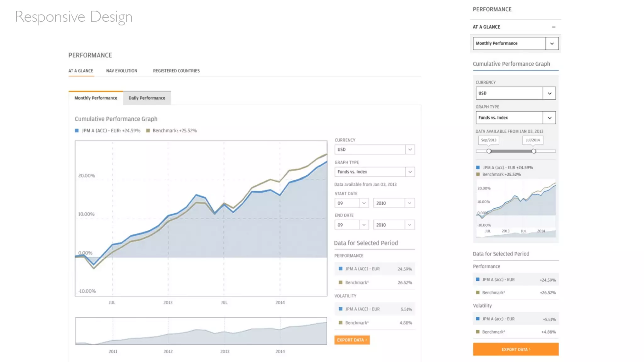Click the range overview chart below the main graph
The image size is (644, 362).
201,331
